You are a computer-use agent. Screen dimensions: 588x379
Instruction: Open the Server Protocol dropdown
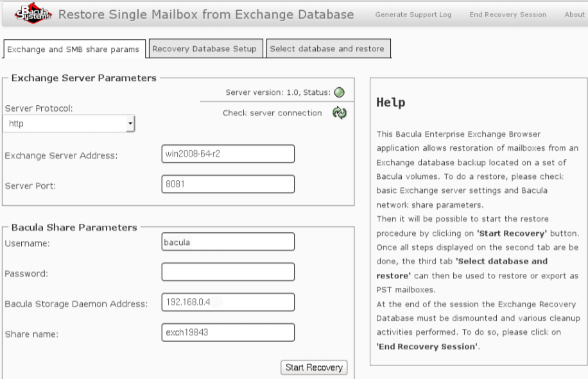(x=69, y=124)
